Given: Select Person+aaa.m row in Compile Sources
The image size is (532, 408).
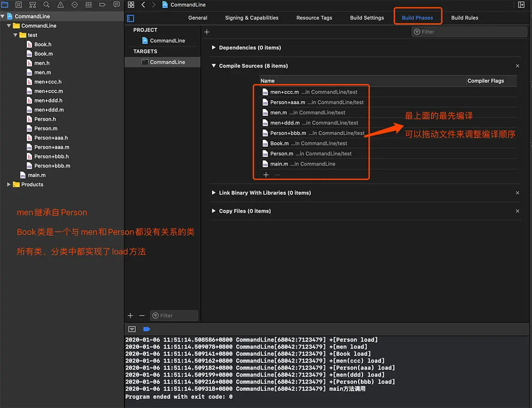Looking at the screenshot, I should point(388,102).
